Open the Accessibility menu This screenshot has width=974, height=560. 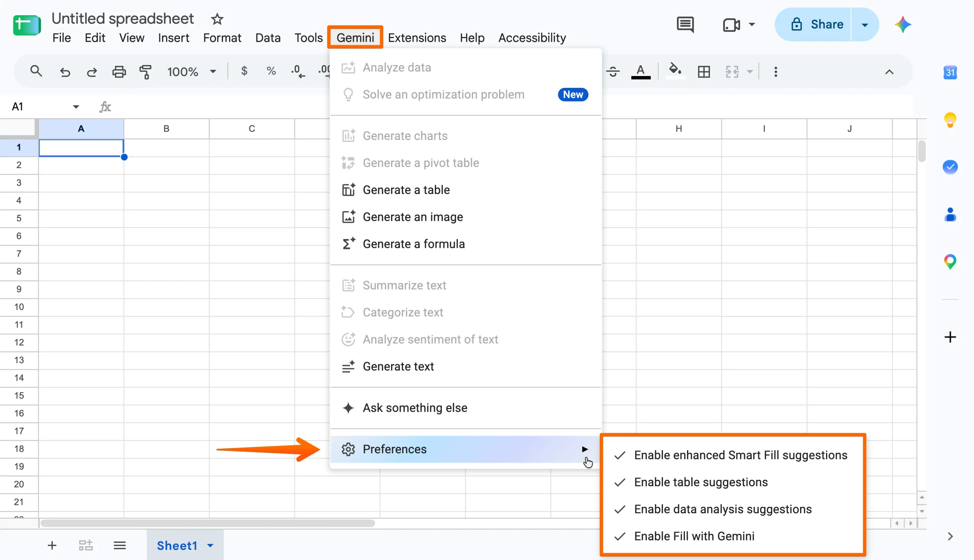tap(532, 38)
